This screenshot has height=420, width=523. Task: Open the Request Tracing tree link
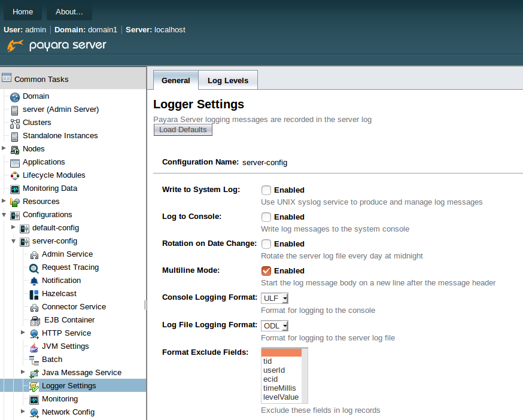pos(71,267)
